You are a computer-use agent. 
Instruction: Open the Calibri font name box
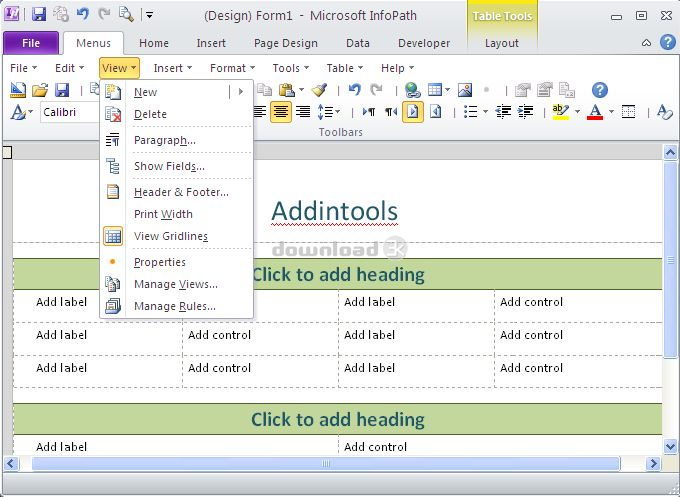coord(69,112)
